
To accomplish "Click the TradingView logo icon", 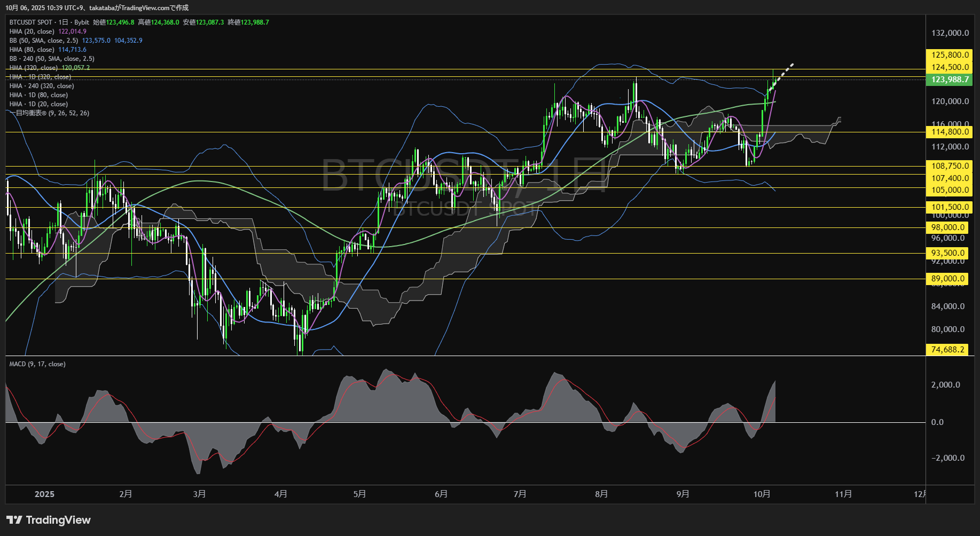I will tap(14, 520).
